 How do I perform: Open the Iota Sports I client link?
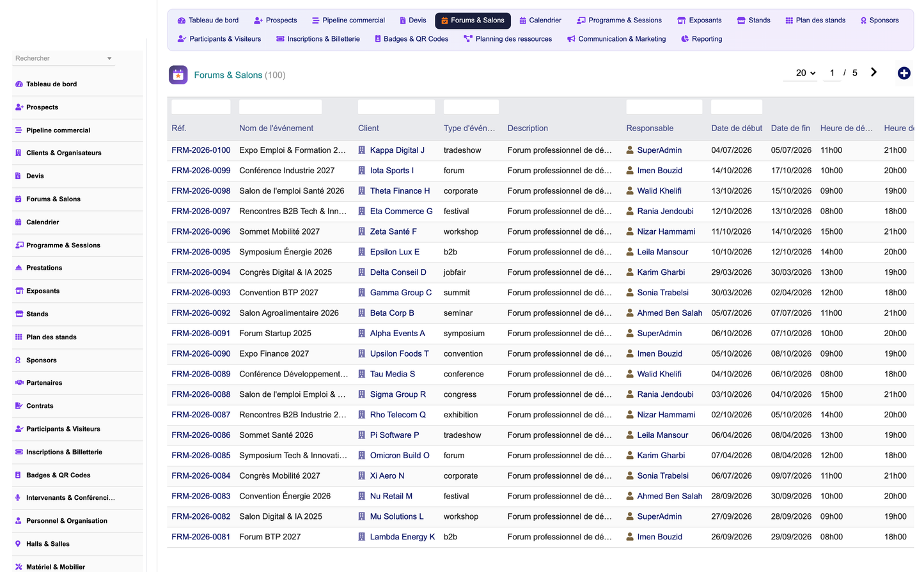coord(392,171)
